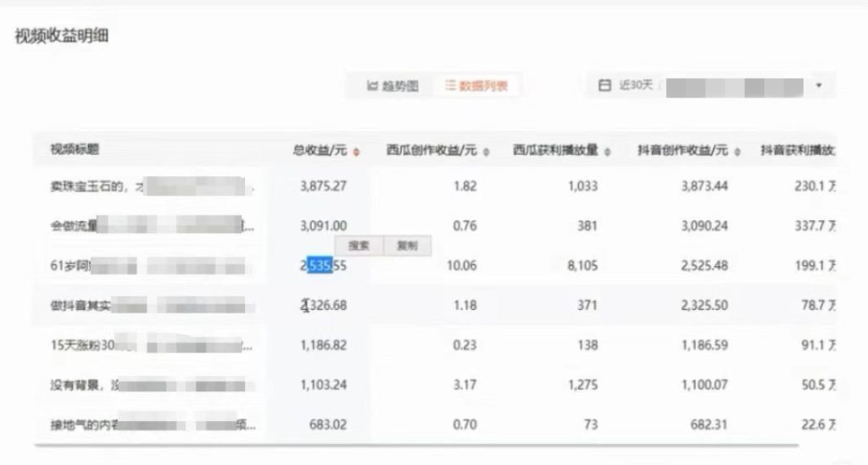The image size is (868, 465).
Task: Click the Douyin revenue value 3,090.24
Action: 704,225
